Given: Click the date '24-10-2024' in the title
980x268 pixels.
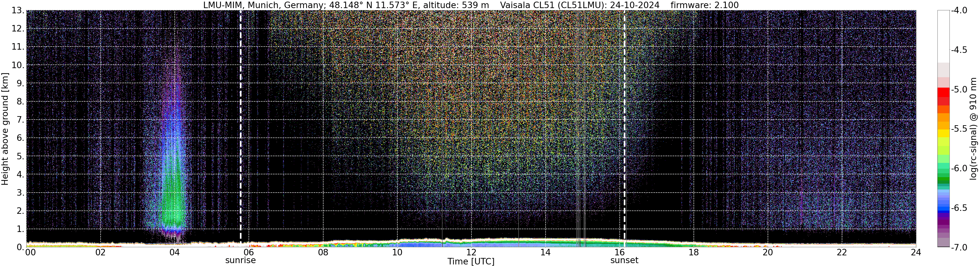Looking at the screenshot, I should click(x=635, y=5).
